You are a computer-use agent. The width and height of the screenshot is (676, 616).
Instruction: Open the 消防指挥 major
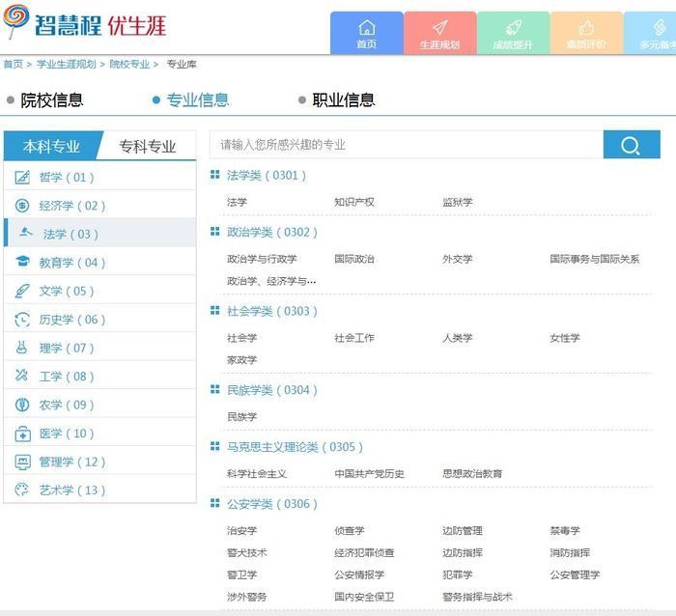click(570, 552)
